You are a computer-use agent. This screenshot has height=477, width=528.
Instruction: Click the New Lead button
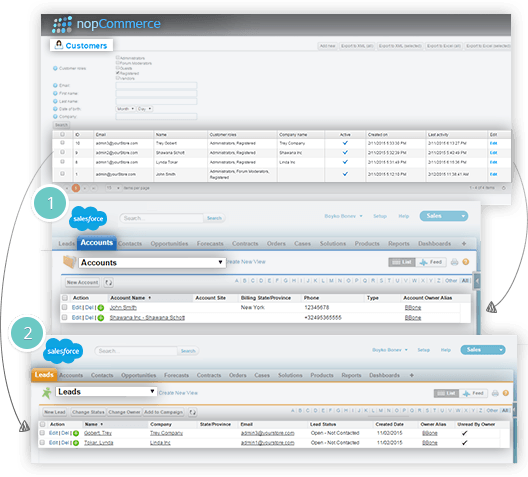click(55, 412)
